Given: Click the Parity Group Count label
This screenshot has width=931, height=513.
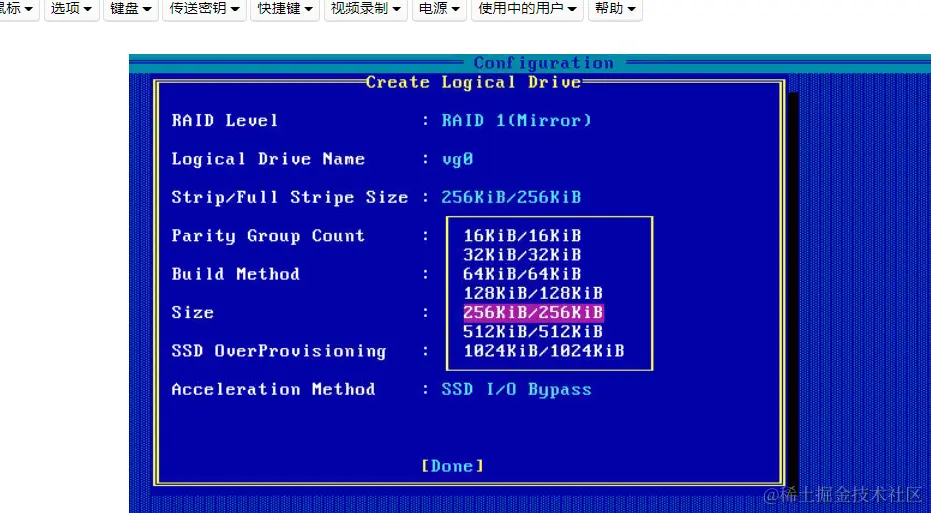Looking at the screenshot, I should tap(268, 236).
